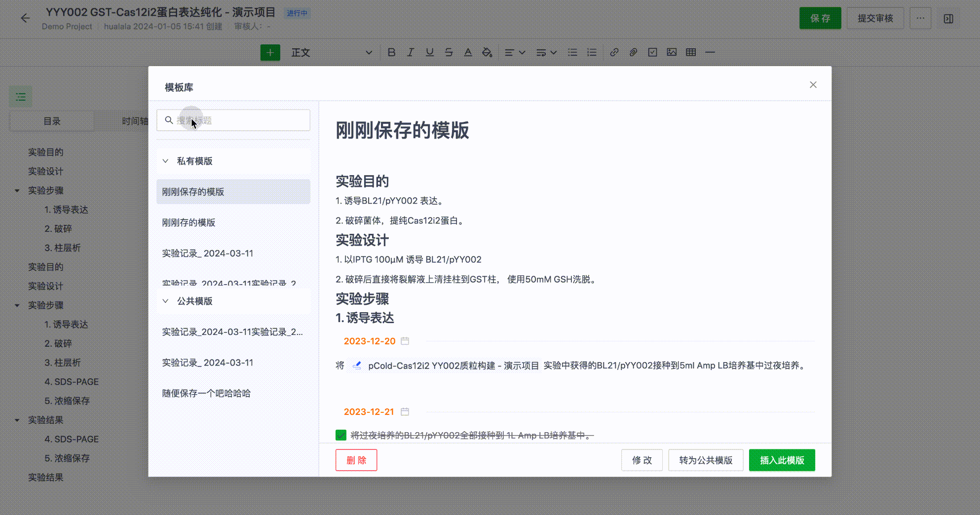
Task: Click the 插入此模版 button
Action: point(782,460)
